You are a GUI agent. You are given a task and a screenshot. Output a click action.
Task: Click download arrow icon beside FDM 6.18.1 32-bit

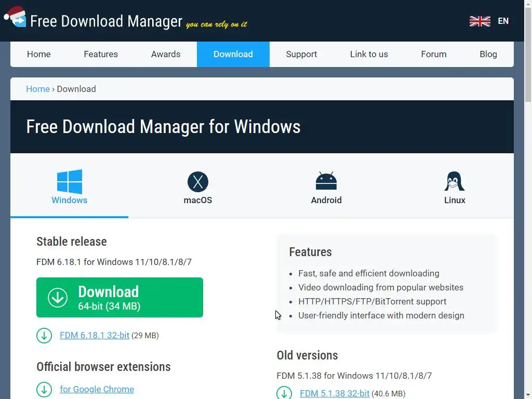(44, 336)
